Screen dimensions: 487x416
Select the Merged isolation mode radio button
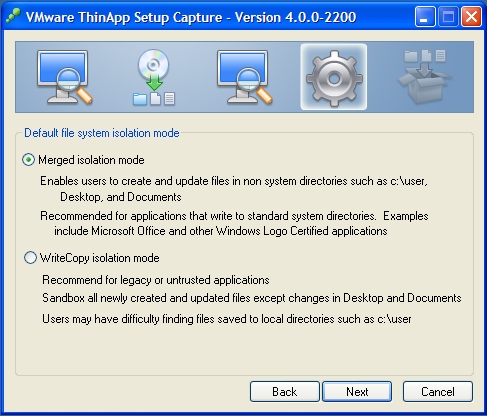(29, 160)
